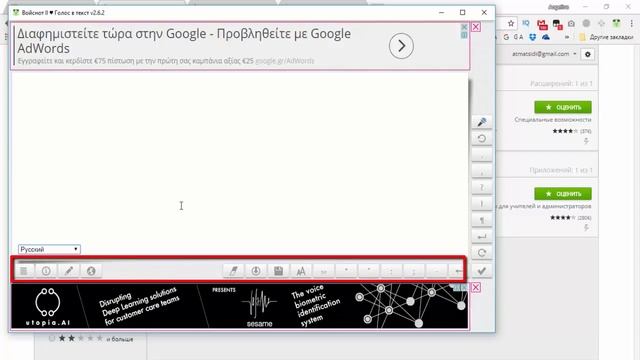640x360 pixels.
Task: Close the top AdWords banner with pink X
Action: tap(476, 27)
